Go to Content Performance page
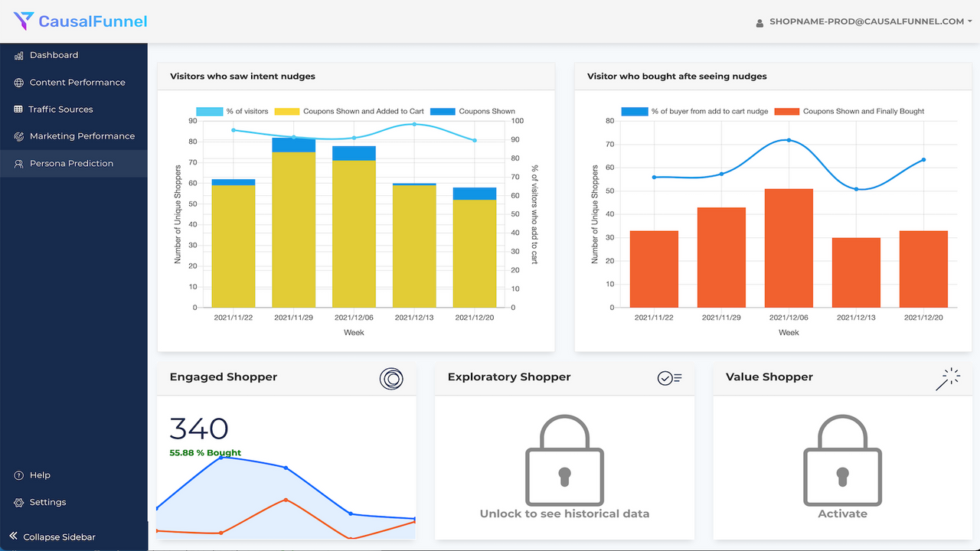 [x=73, y=83]
